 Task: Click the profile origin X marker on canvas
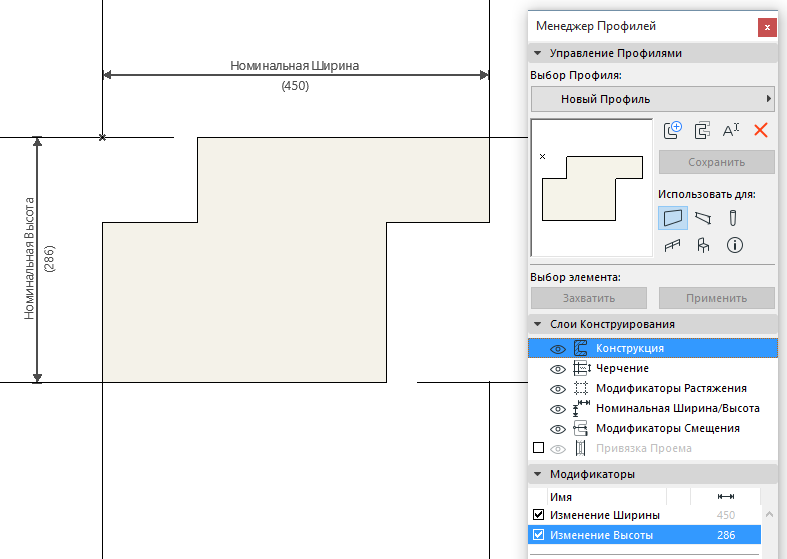(x=102, y=137)
